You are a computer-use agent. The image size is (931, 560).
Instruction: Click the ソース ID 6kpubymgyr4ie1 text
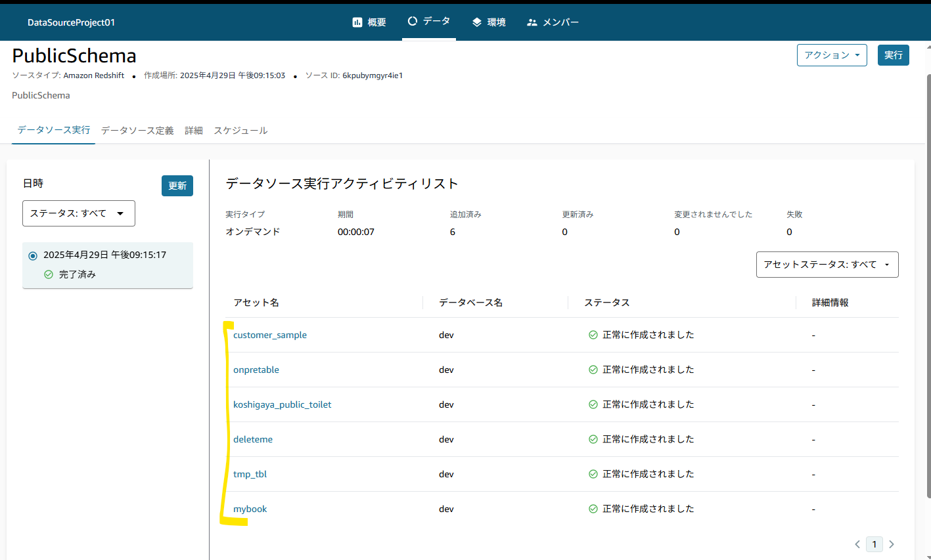(x=354, y=75)
